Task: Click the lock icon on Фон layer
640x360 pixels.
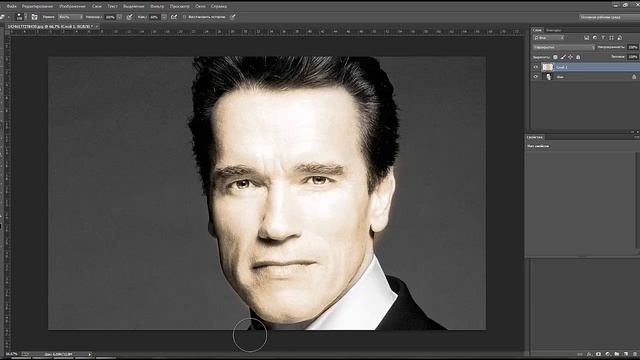Action: (634, 77)
